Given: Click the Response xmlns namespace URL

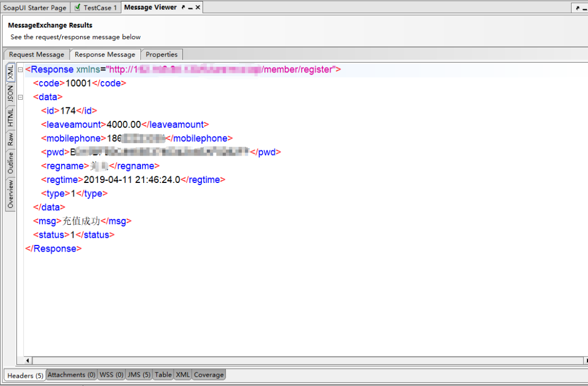Looking at the screenshot, I should click(x=221, y=69).
